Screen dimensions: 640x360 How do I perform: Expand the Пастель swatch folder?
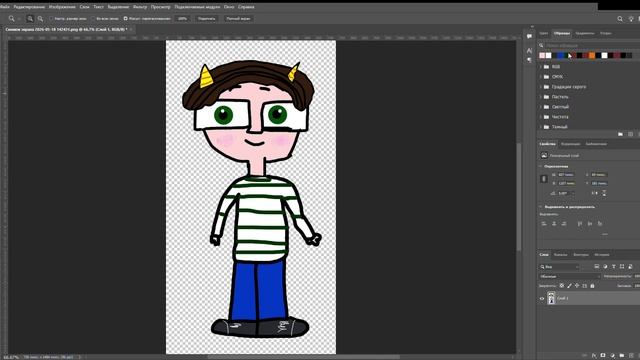[x=541, y=97]
